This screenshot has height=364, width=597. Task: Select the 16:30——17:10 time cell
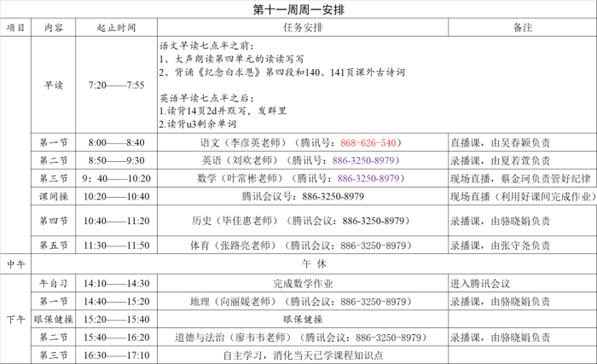click(x=116, y=355)
